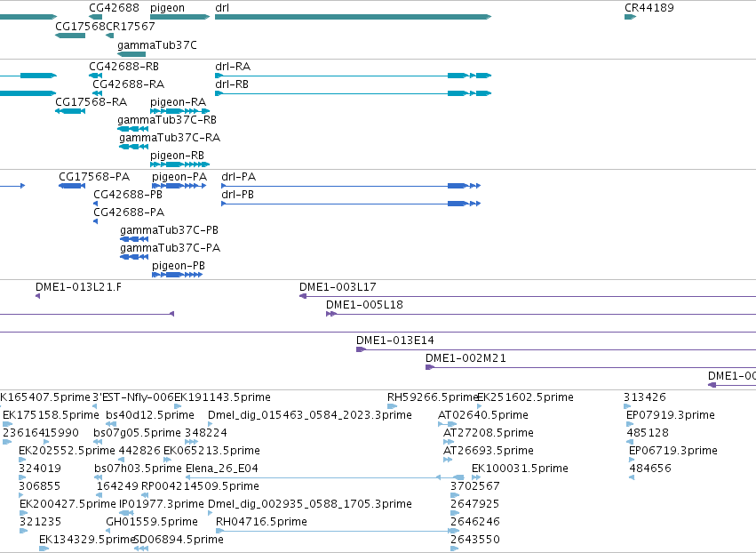The height and width of the screenshot is (553, 756).
Task: Click the bs40d12.5prime EST label
Action: tap(150, 415)
